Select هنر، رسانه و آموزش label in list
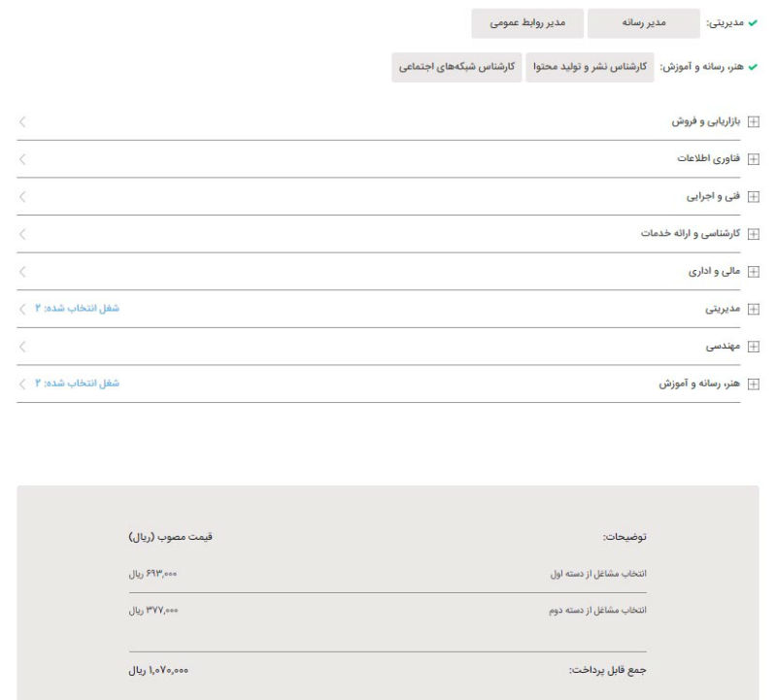Image resolution: width=777 pixels, height=700 pixels. 699,383
